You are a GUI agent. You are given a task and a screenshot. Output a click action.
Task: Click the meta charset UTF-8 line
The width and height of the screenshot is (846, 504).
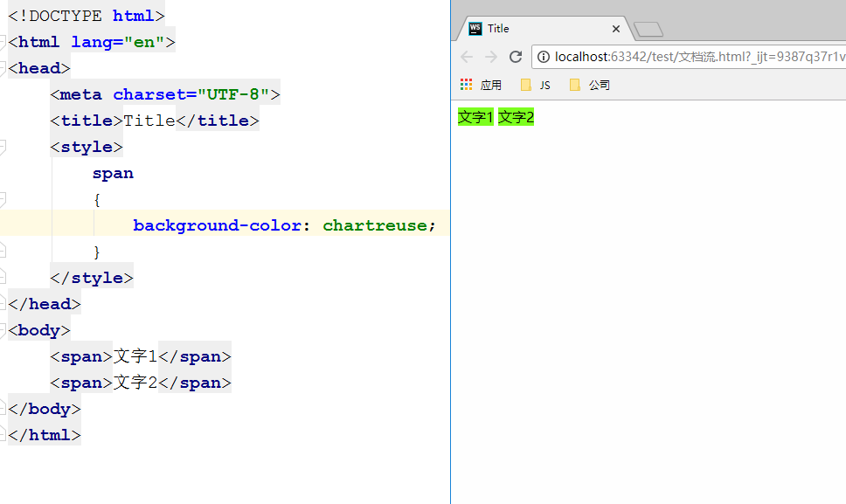[165, 95]
